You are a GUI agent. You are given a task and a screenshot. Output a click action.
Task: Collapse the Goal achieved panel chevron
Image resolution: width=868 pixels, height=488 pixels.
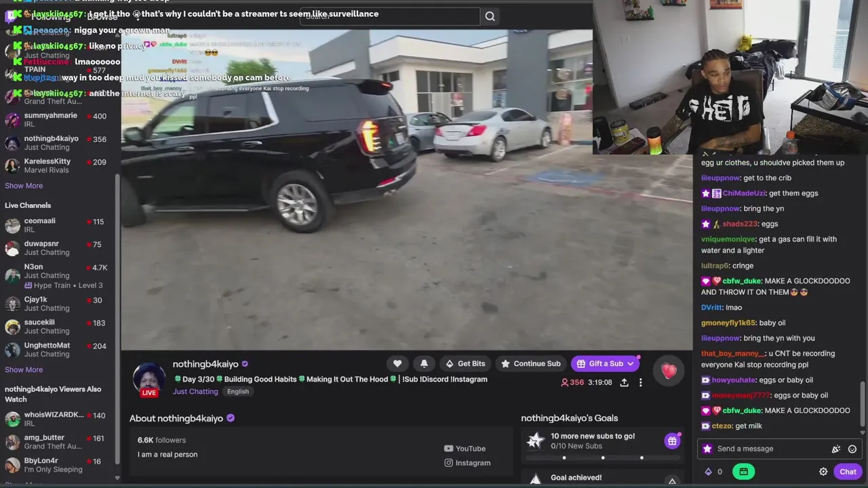point(672,480)
